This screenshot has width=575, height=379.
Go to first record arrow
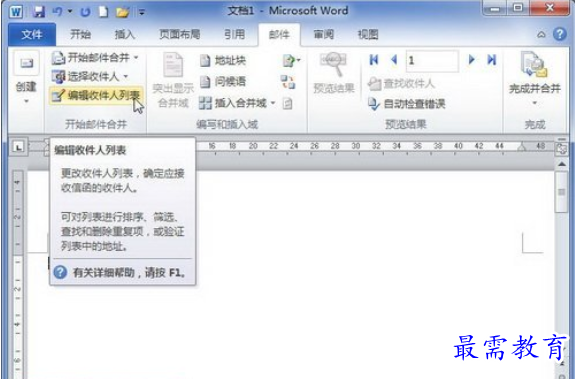374,60
